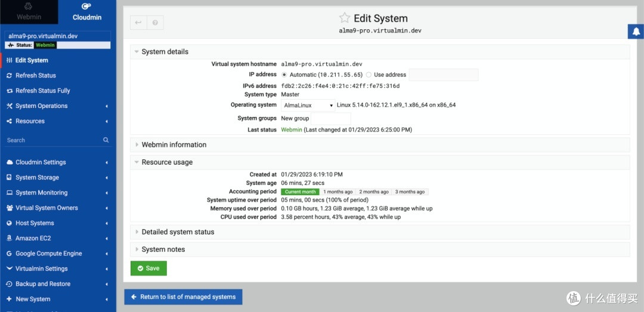Collapse the System details section

pos(380,52)
